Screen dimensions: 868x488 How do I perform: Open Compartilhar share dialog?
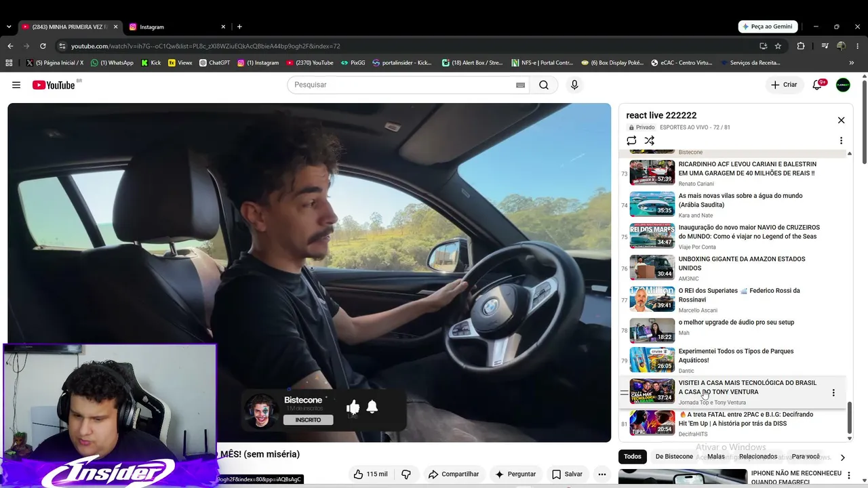[454, 474]
